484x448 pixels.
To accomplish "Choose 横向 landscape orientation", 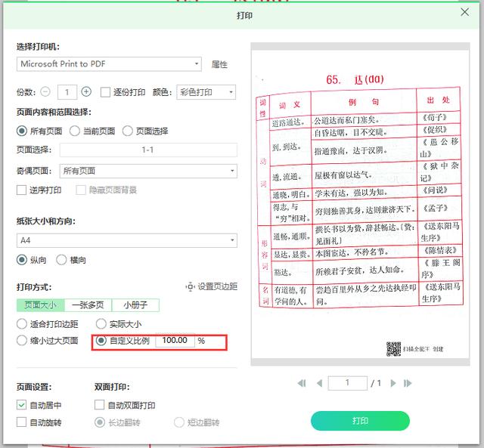I will [61, 260].
